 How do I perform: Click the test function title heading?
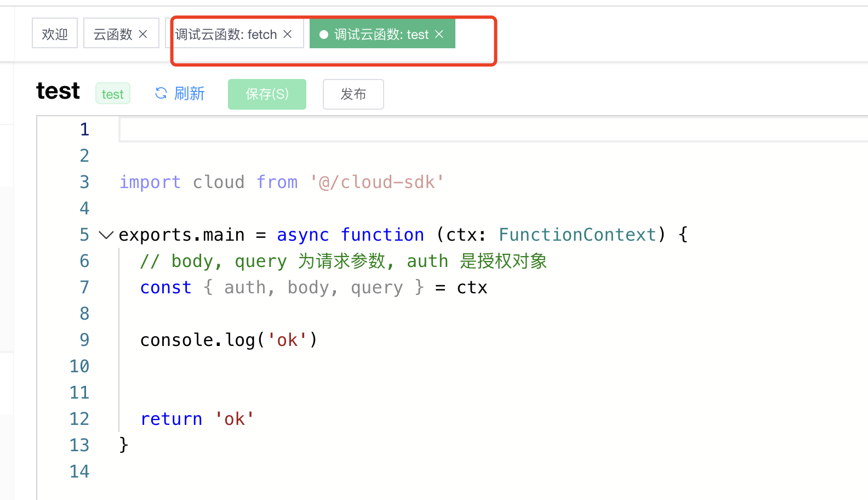pos(58,91)
